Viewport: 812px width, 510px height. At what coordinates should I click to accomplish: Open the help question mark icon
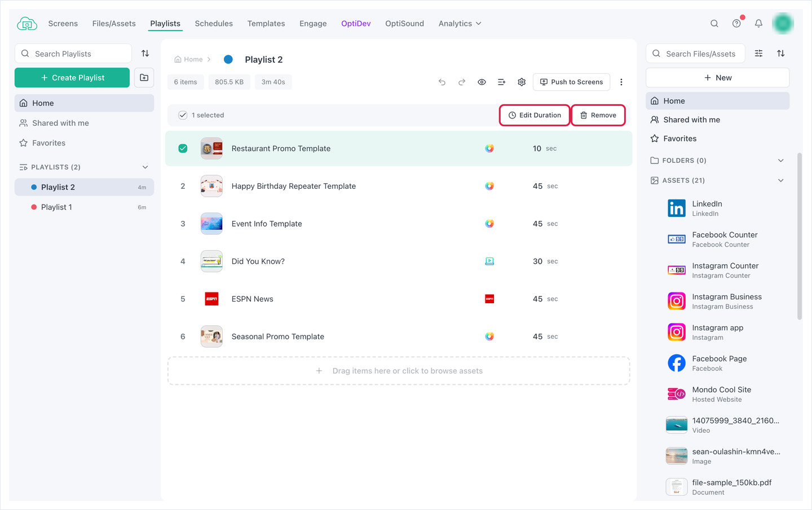point(736,24)
